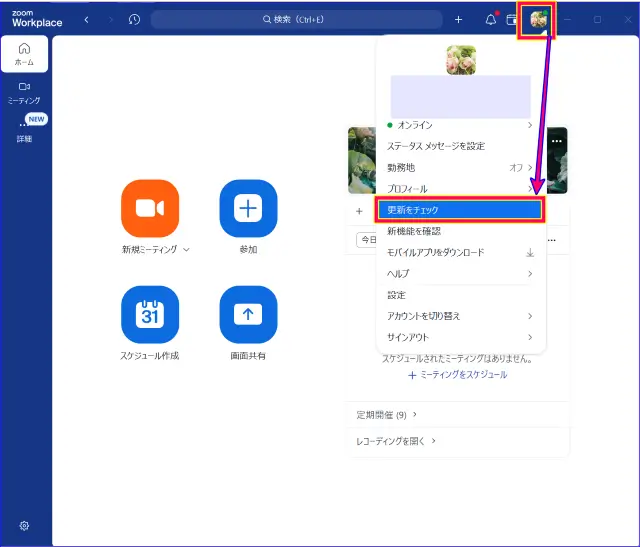Click the blue 参加 plus icon
Screen dimensions: 640x547
tap(248, 208)
